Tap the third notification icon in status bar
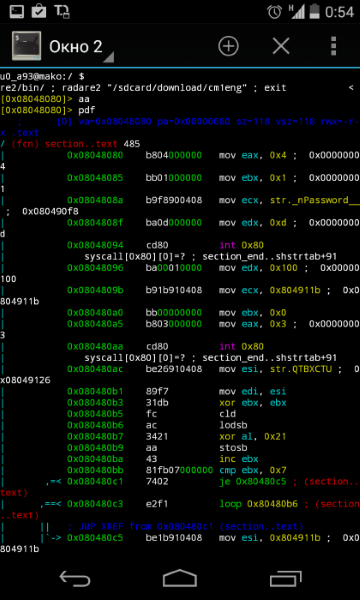 click(62, 12)
